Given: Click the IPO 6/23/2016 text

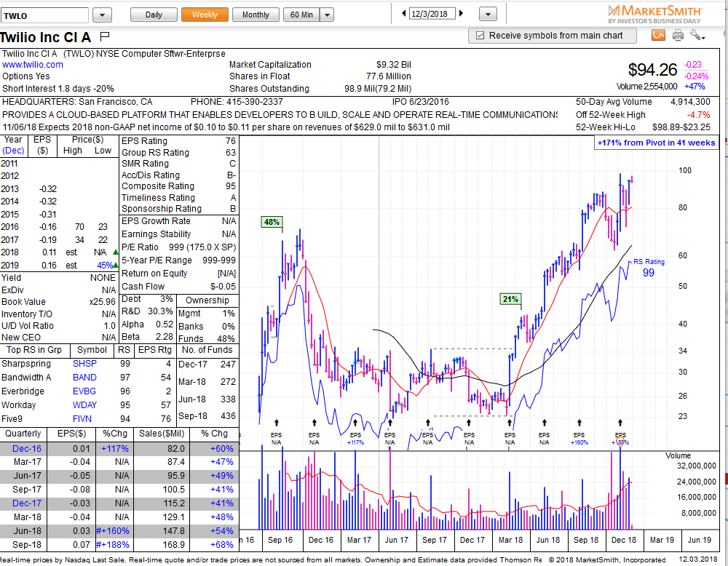Looking at the screenshot, I should click(421, 102).
